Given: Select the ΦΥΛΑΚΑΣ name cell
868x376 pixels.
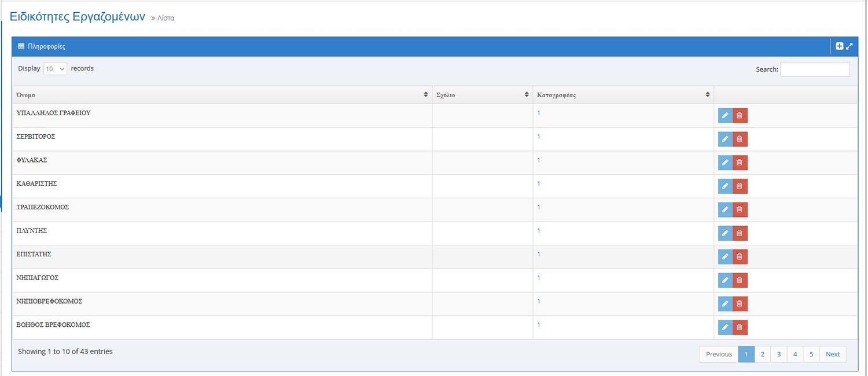Looking at the screenshot, I should [222, 163].
